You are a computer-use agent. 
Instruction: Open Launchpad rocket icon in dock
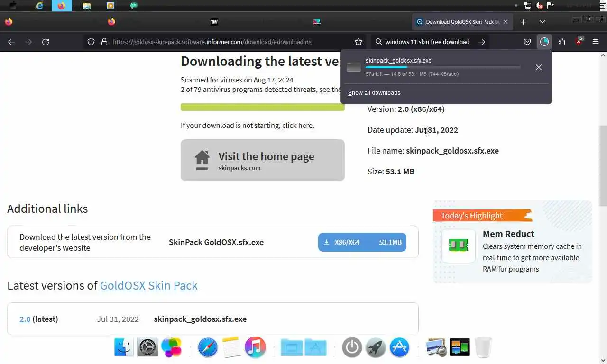376,347
